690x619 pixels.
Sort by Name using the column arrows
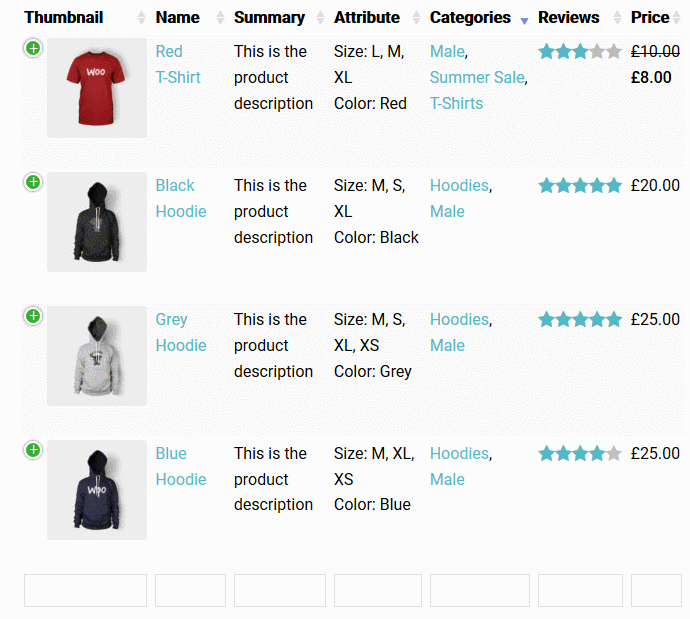(x=220, y=18)
